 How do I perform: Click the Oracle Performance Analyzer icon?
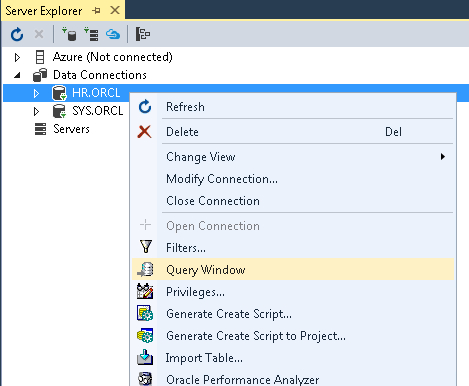pyautogui.click(x=145, y=379)
